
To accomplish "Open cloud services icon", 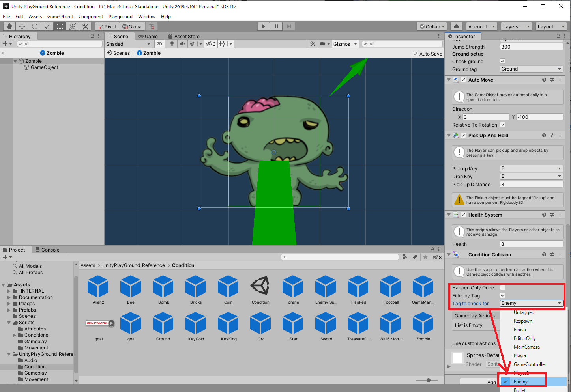I will 457,26.
